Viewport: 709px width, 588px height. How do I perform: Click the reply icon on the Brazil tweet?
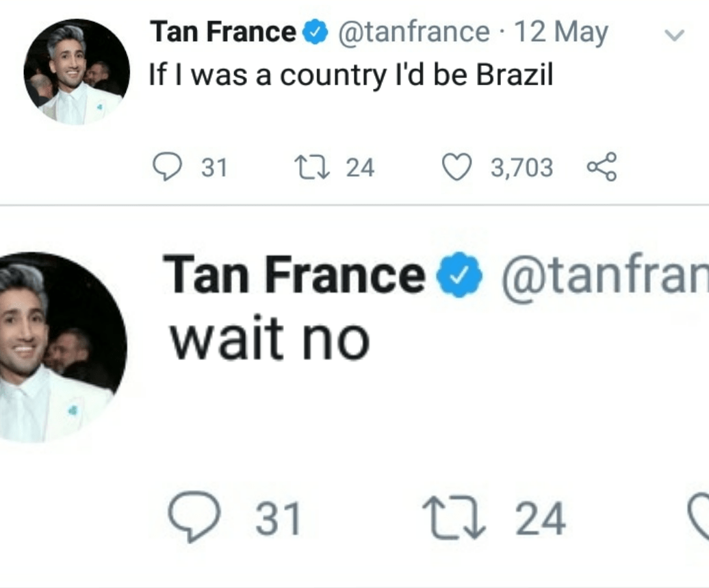pyautogui.click(x=166, y=168)
